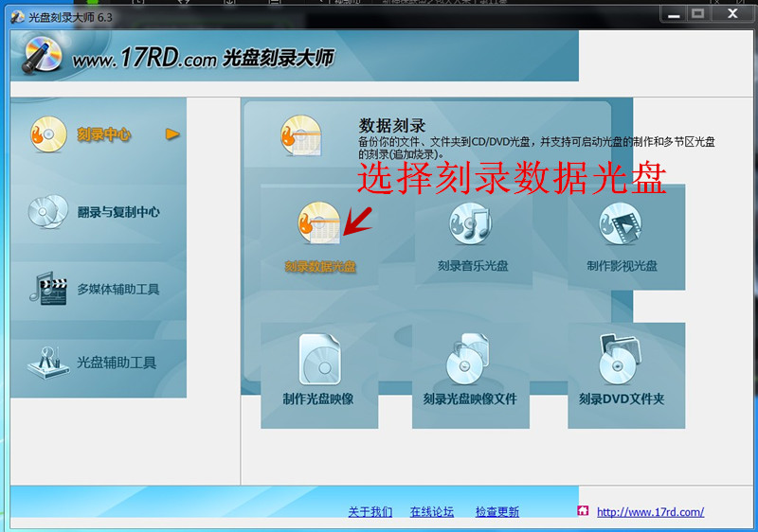Viewport: 758px width, 532px height.
Task: Close the 光盘刻录大师 window
Action: pos(732,14)
